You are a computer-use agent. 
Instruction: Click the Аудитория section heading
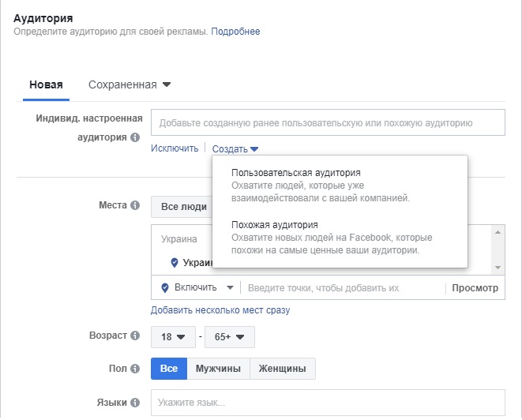43,18
